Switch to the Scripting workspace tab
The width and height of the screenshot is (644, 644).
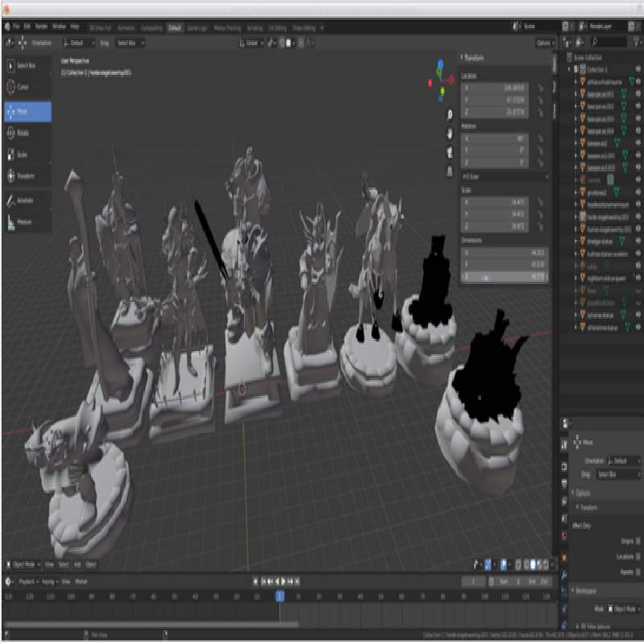(254, 28)
